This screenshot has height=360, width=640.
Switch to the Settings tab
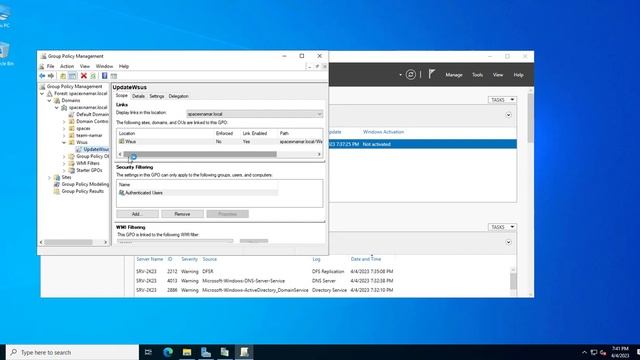pos(156,96)
